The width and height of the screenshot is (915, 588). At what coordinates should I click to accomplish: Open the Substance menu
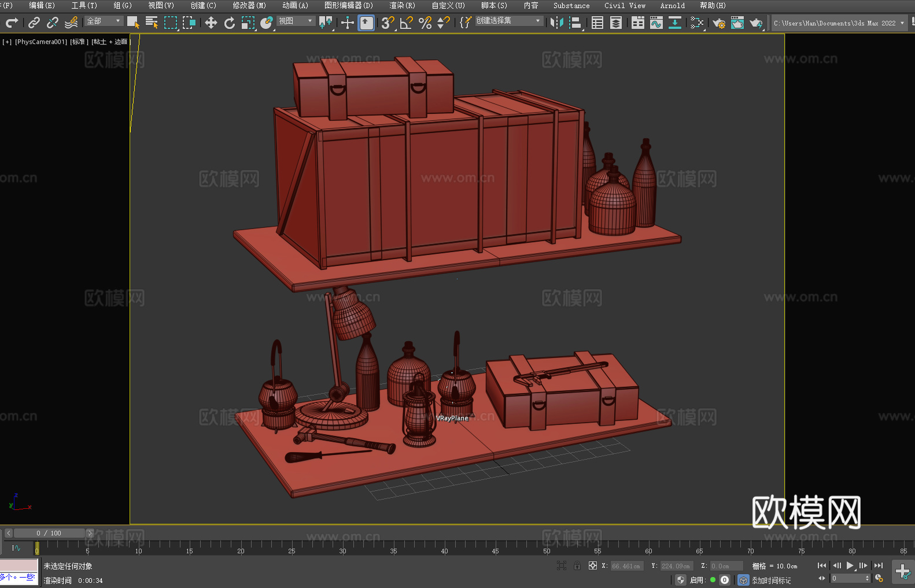(571, 5)
